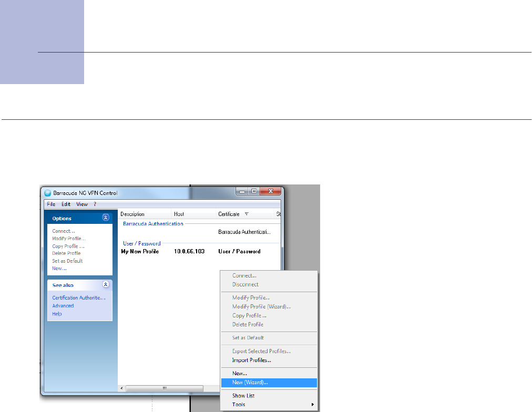Close the Barracuda NG VPN Control window
Viewport: 532px width, 412px height.
270,191
